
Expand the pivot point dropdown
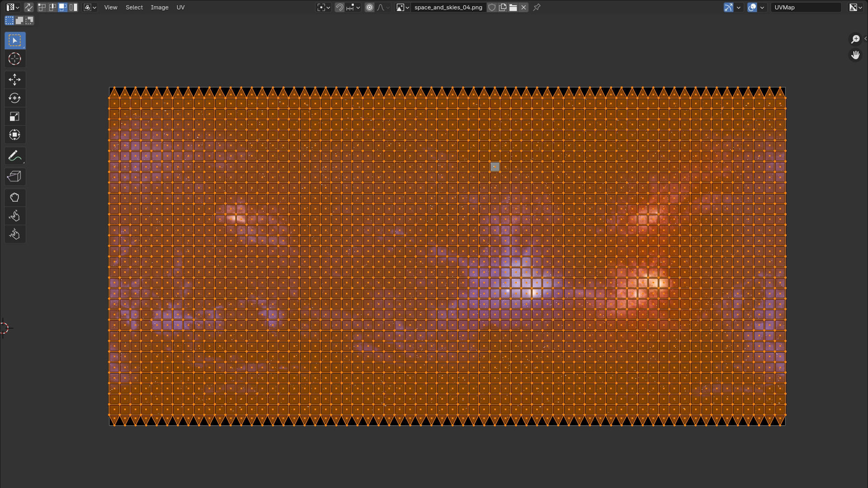coord(324,7)
